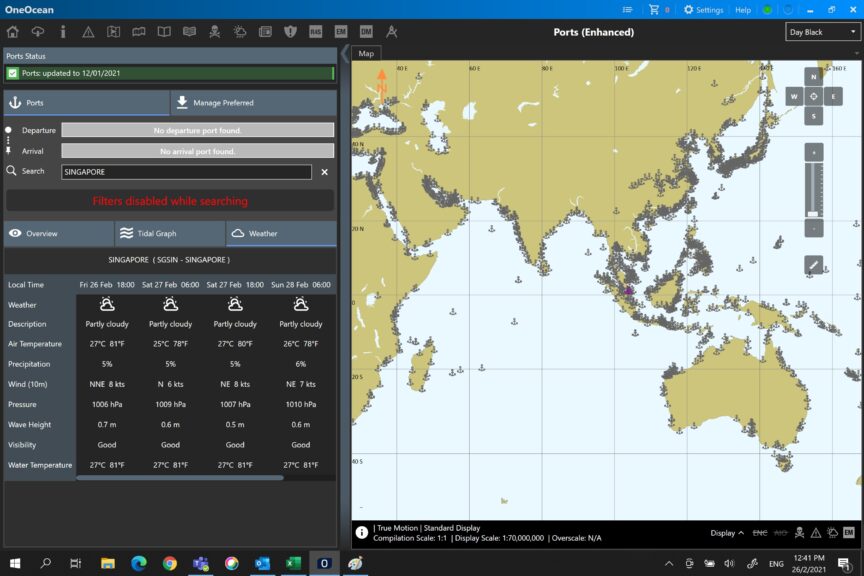The height and width of the screenshot is (576, 864).
Task: Open the weather sun-cloud toolbar icon
Action: [x=240, y=32]
